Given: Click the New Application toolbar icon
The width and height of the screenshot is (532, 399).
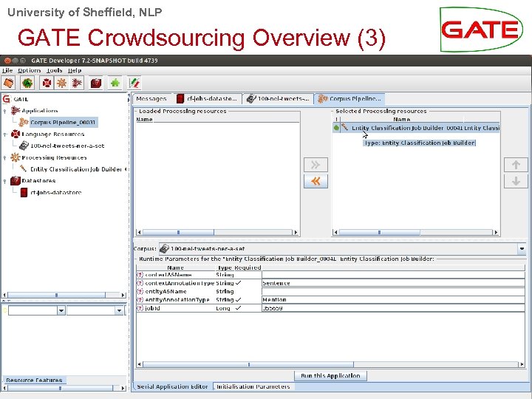Looking at the screenshot, I should coord(77,83).
